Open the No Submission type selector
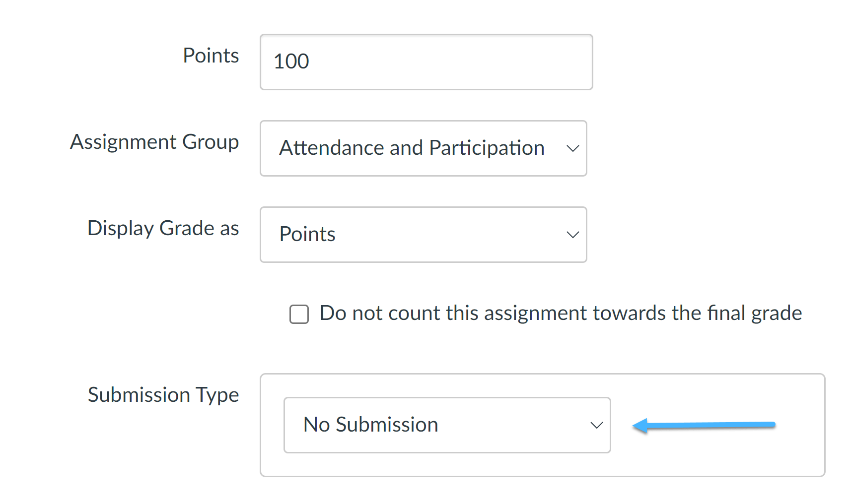Image resolution: width=851 pixels, height=504 pixels. 446,425
